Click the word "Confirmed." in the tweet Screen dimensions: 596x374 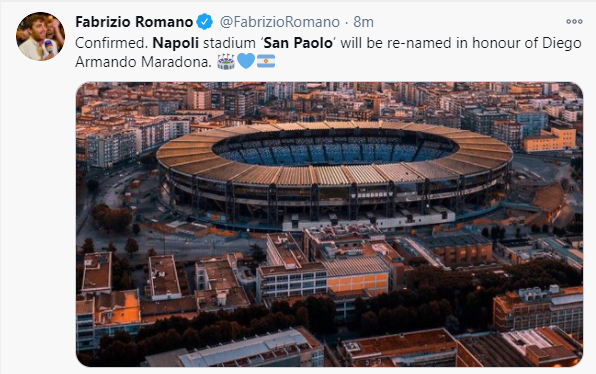112,43
